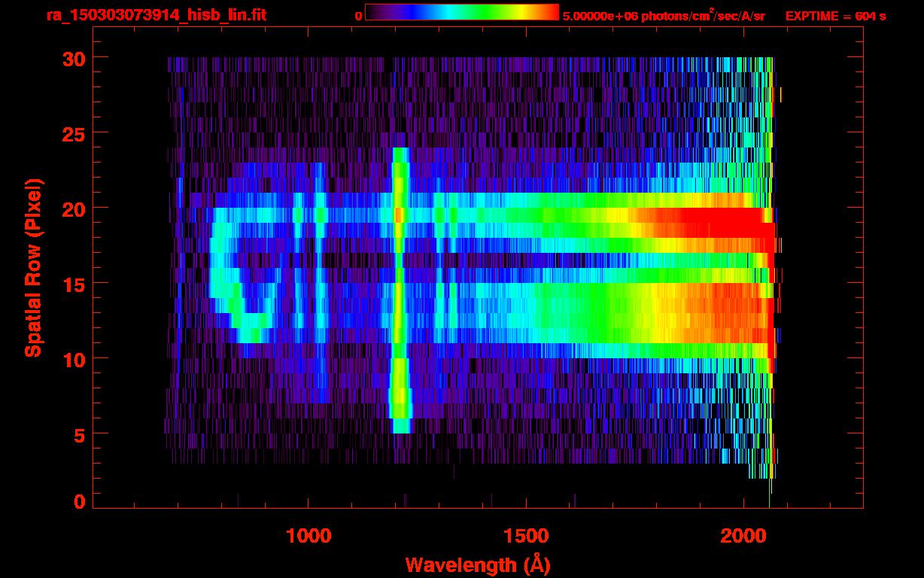
Task: Click the color scale bar legend
Action: [x=462, y=13]
